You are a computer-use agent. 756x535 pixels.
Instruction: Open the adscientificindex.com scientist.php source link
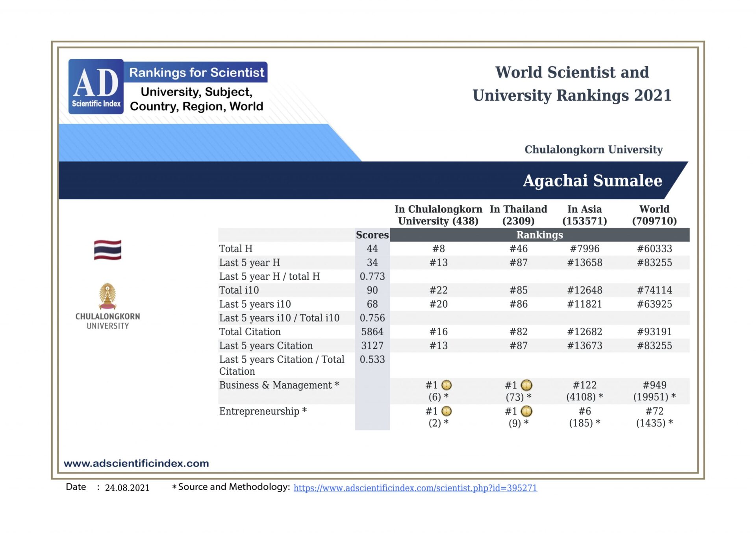[415, 488]
